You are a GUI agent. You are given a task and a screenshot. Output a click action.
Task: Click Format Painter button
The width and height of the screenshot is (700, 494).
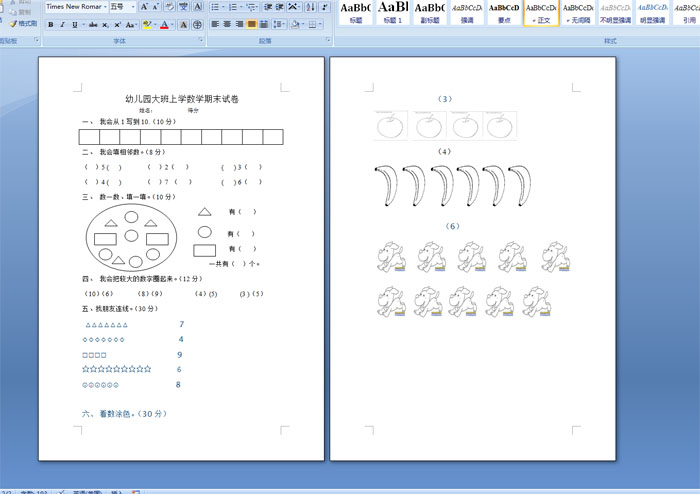coord(23,24)
